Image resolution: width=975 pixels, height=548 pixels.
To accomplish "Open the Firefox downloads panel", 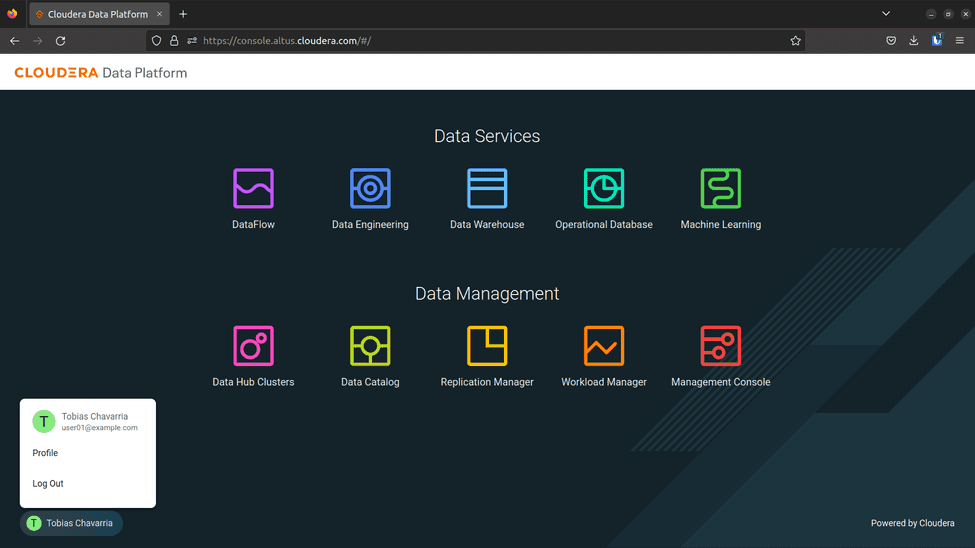I will pos(913,40).
